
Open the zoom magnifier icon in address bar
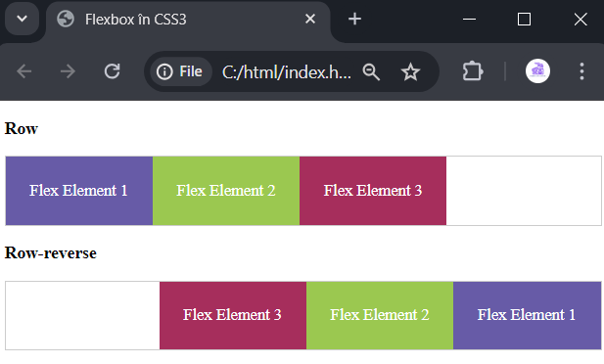pyautogui.click(x=371, y=71)
